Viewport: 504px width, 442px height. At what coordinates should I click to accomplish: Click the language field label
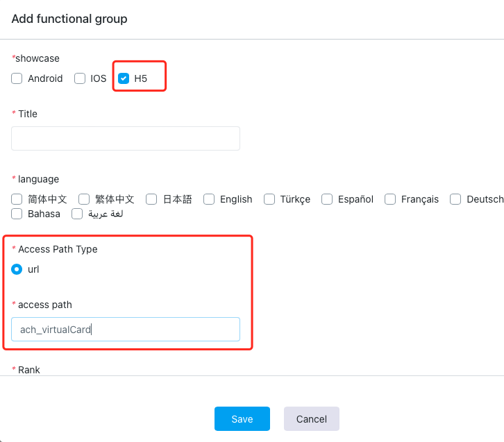tap(39, 179)
